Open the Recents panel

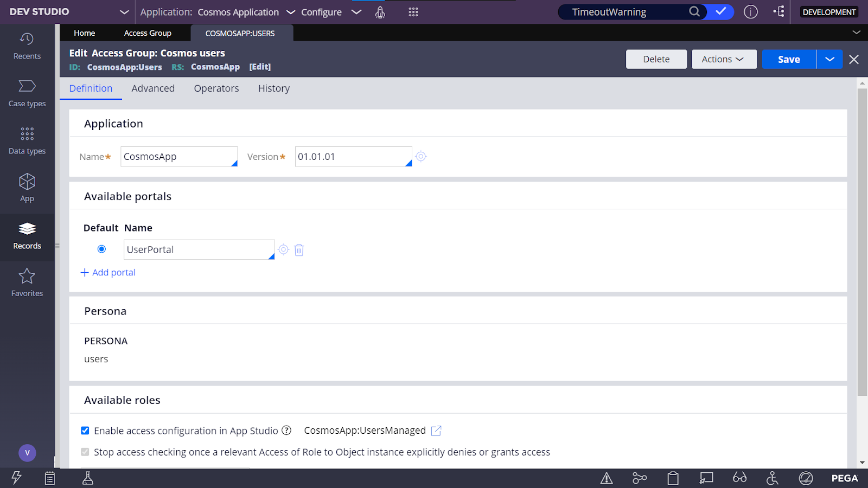pyautogui.click(x=27, y=46)
